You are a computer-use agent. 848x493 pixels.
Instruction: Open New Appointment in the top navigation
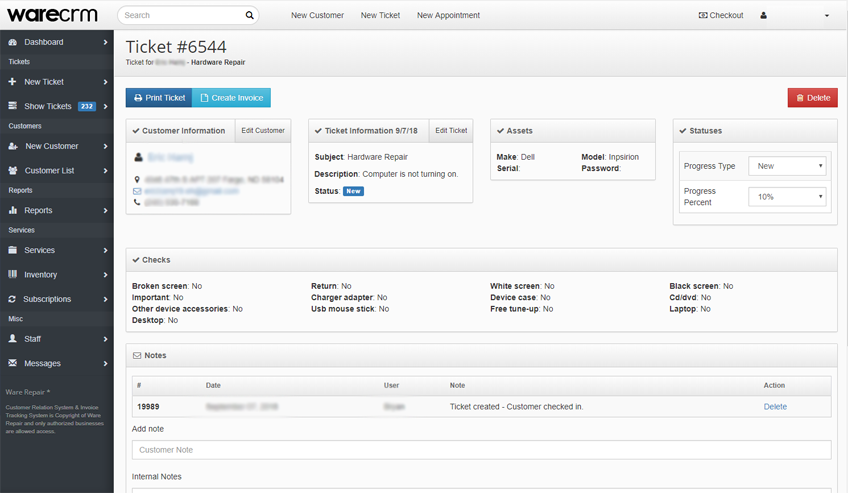(448, 15)
